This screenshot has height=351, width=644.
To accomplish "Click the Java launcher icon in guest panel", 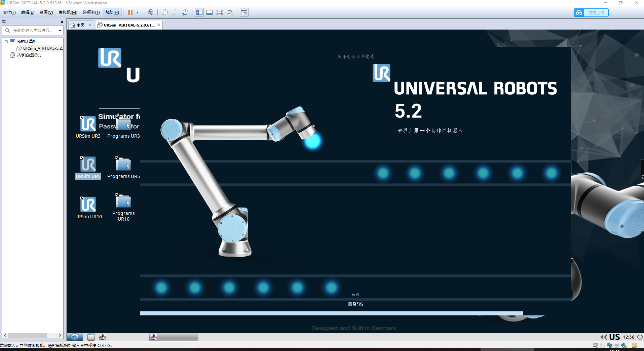I will pyautogui.click(x=103, y=337).
